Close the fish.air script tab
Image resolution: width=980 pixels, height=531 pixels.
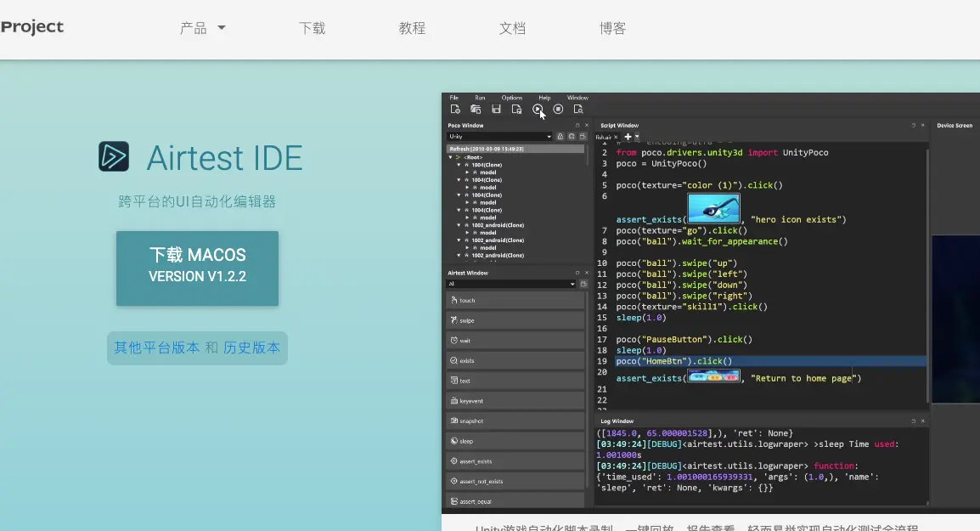(616, 137)
